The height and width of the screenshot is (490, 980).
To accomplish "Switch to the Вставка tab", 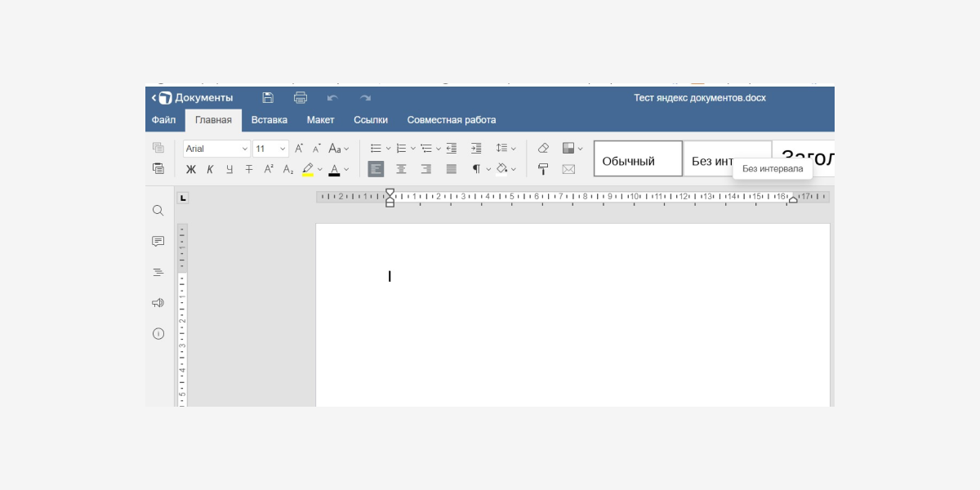I will click(x=269, y=120).
